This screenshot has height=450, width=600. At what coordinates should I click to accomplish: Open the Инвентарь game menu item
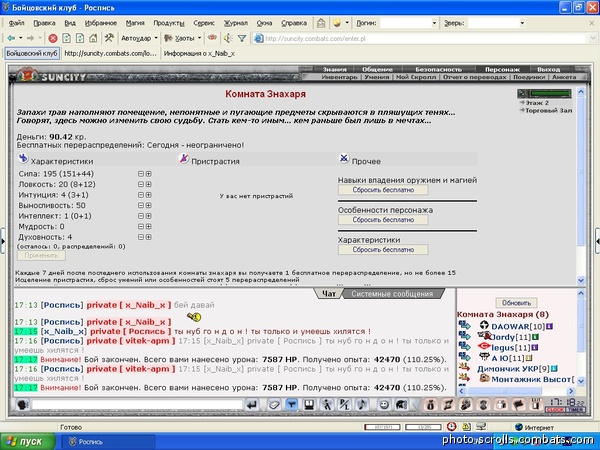pos(339,77)
